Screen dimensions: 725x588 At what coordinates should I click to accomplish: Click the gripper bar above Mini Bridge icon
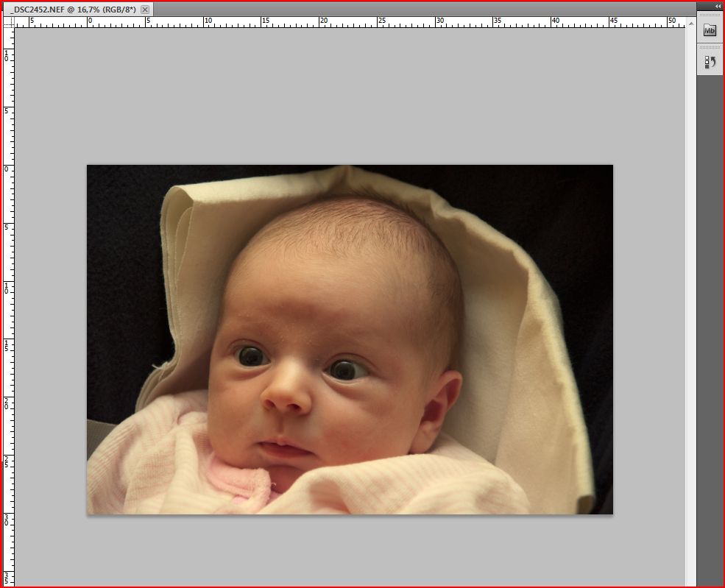[710, 16]
